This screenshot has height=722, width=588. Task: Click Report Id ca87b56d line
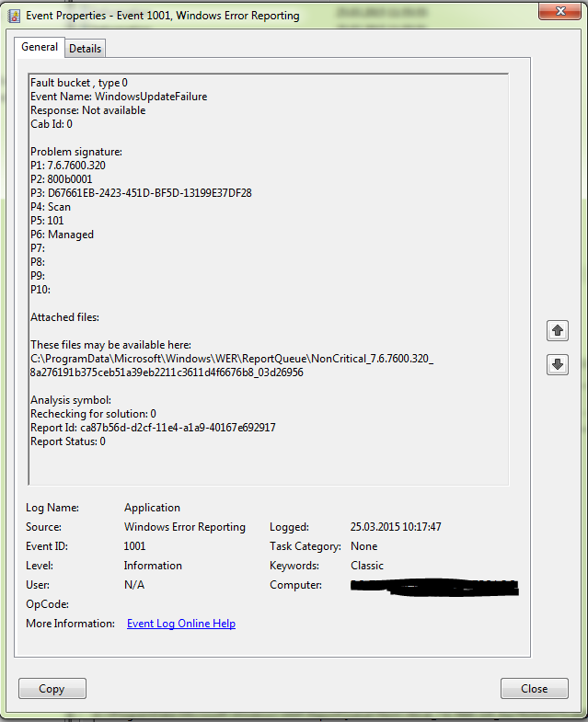coord(153,428)
